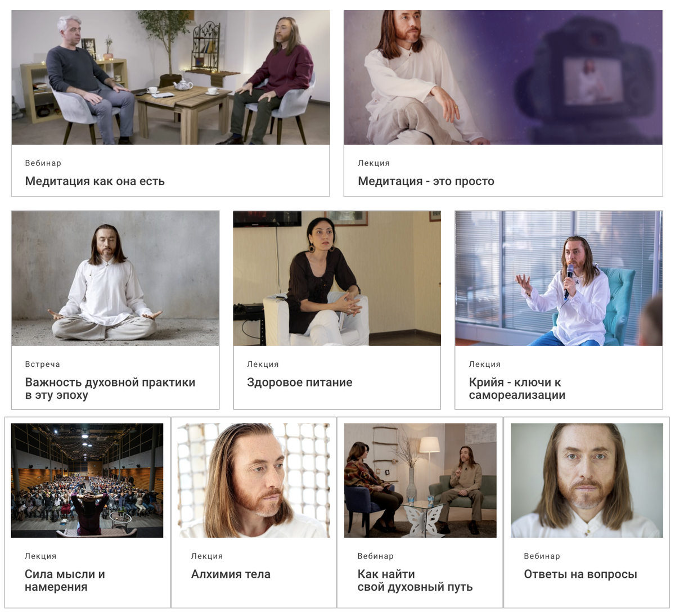Image resolution: width=675 pixels, height=616 pixels.
Task: Open the thumbnail for "Сила мысли и намерения"
Action: point(87,480)
